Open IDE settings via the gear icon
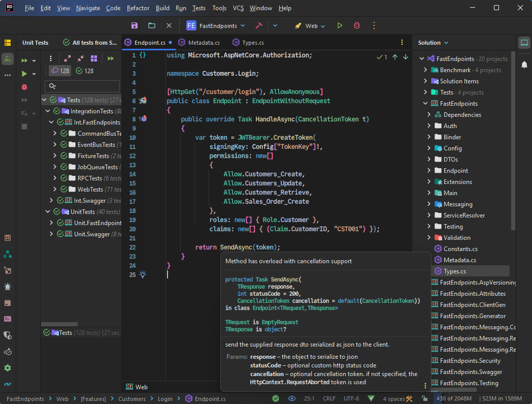532x404 pixels. 7,368
